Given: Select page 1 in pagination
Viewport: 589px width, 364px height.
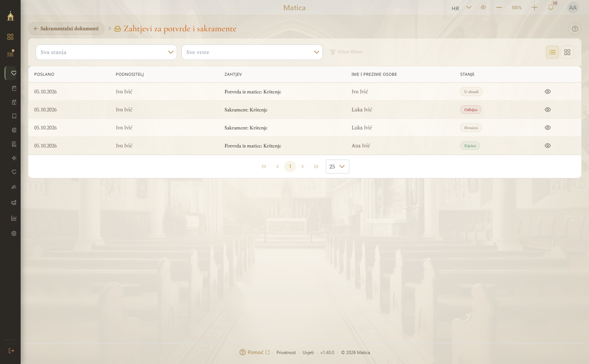Looking at the screenshot, I should pos(290,167).
